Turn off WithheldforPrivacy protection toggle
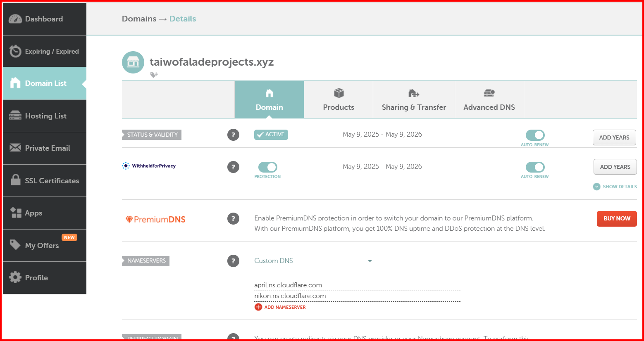The width and height of the screenshot is (644, 341). (267, 167)
